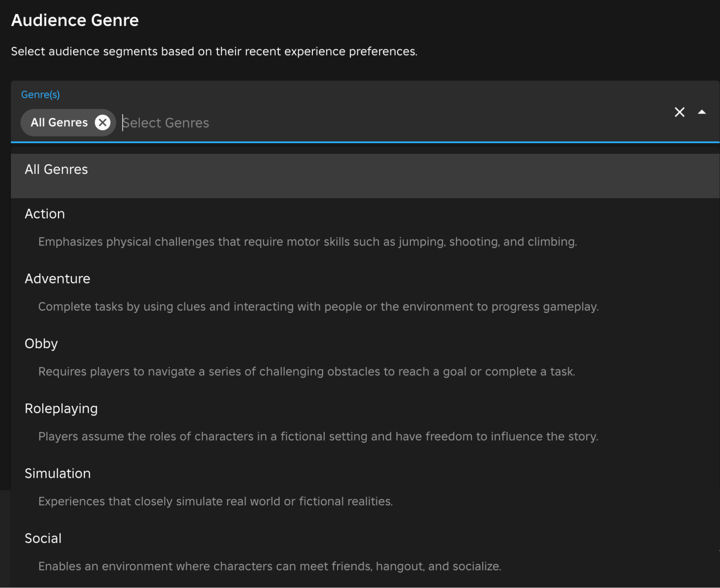
Task: Click Adventure's clues and tasks description
Action: click(318, 307)
